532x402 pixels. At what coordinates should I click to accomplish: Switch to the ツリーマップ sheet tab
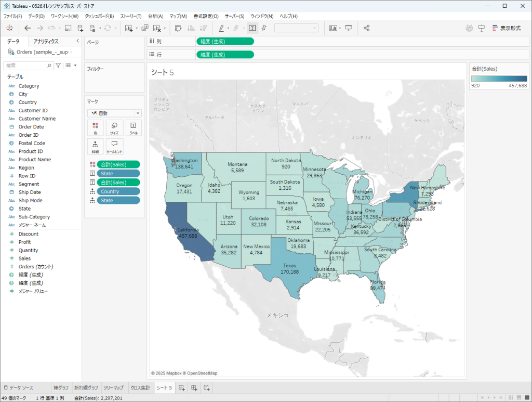113,388
